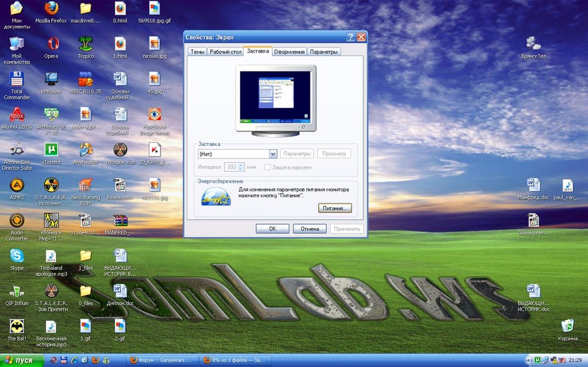Open the пуск Start button
The width and height of the screenshot is (588, 367).
pos(21,360)
